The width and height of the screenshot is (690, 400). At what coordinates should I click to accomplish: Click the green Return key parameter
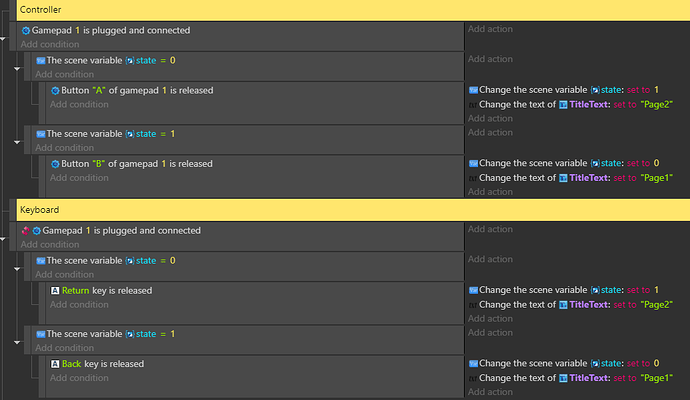76,291
